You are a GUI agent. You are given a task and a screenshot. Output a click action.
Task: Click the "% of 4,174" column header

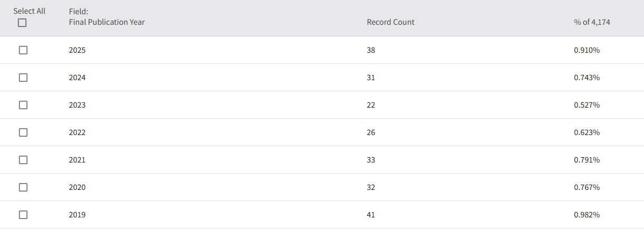[x=592, y=22]
